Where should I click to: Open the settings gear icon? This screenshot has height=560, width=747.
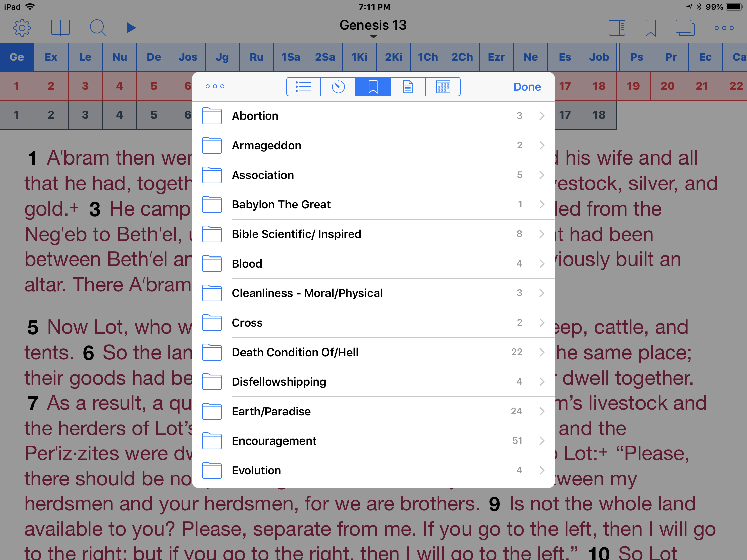[x=22, y=28]
